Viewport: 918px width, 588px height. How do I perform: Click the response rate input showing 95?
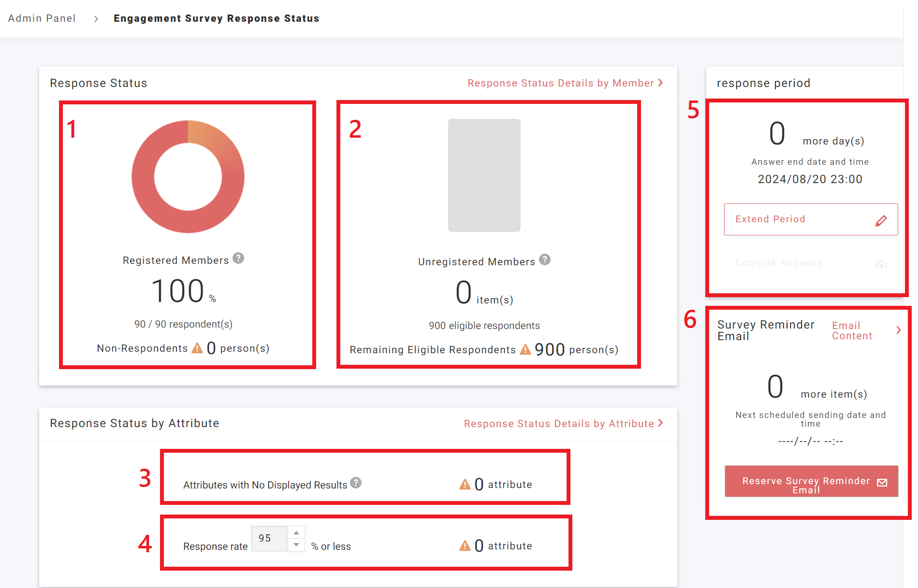coord(269,539)
